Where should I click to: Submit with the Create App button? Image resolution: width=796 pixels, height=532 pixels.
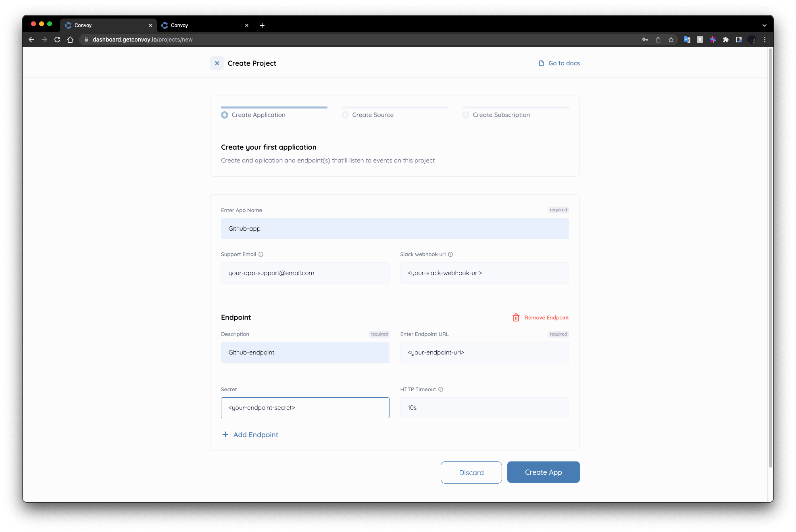click(543, 472)
